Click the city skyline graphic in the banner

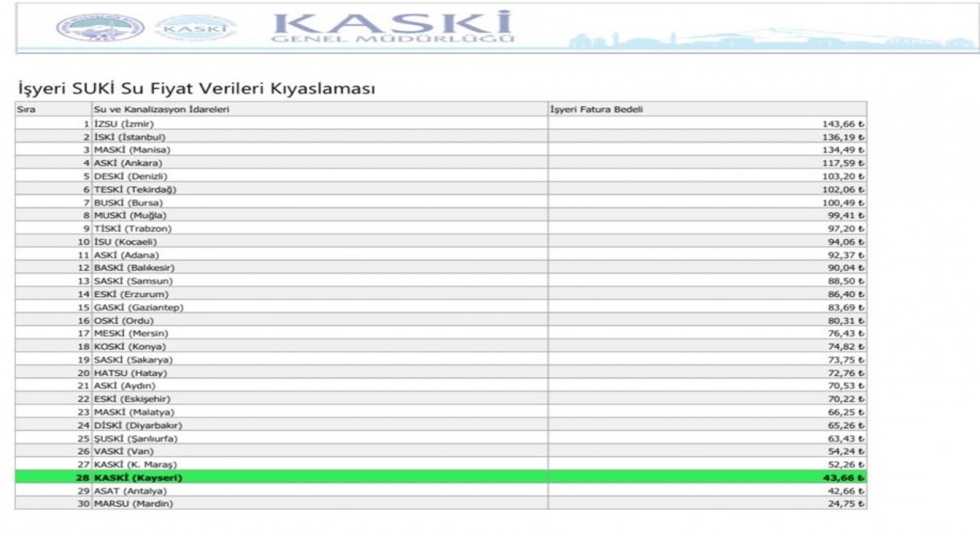766,38
